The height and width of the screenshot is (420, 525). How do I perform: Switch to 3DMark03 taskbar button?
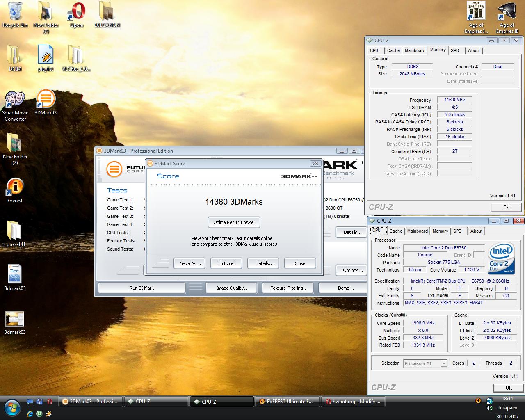(x=90, y=402)
